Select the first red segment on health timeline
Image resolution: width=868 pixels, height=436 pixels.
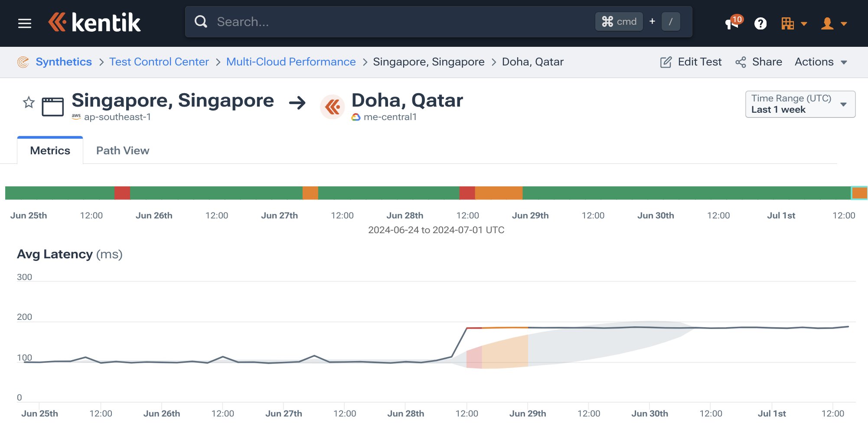(x=122, y=193)
